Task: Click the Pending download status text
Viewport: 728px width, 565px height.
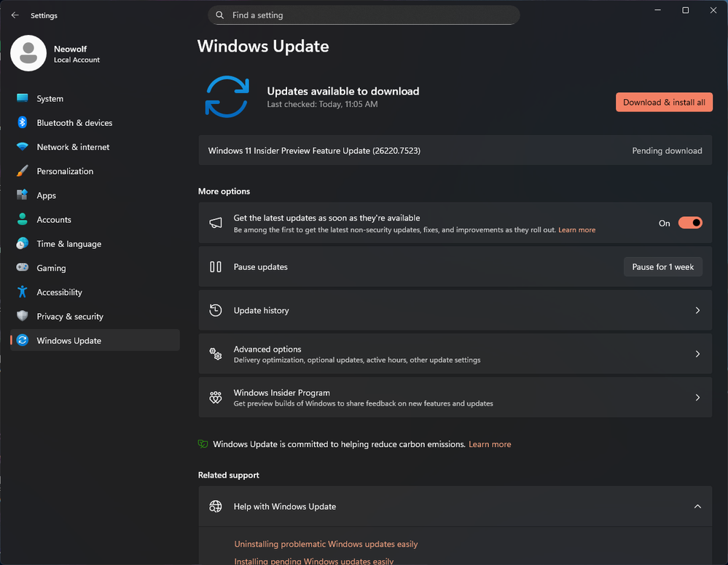Action: pyautogui.click(x=667, y=151)
